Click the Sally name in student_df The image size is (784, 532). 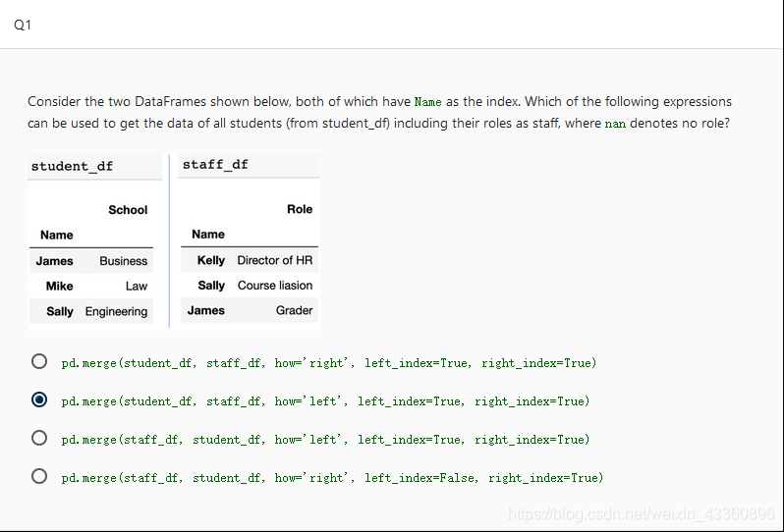coord(60,312)
